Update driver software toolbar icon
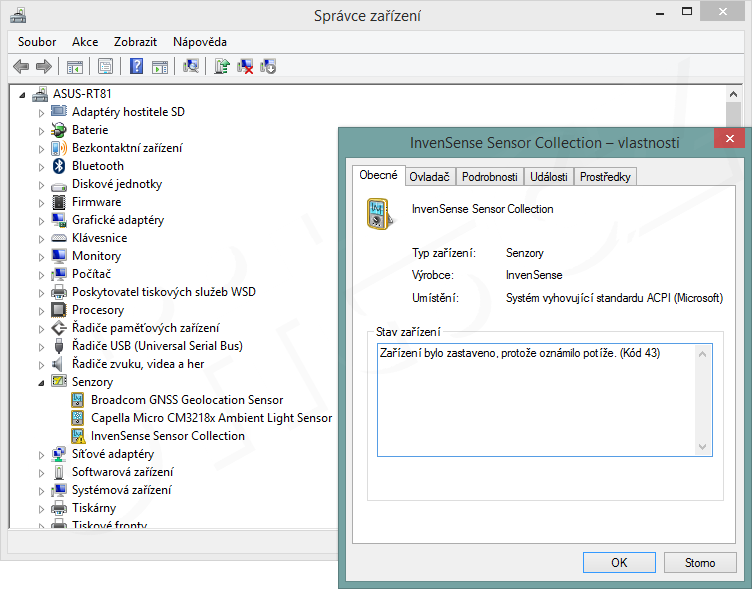The height and width of the screenshot is (589, 752). [x=222, y=66]
